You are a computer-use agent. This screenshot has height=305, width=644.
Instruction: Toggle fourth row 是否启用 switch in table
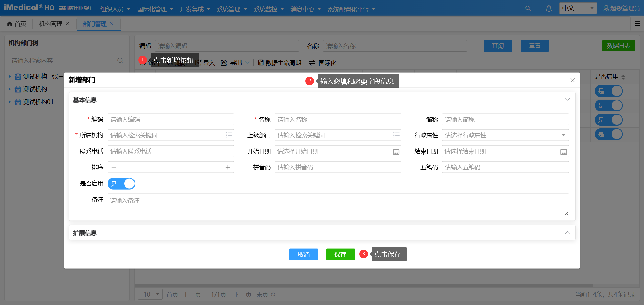click(609, 134)
